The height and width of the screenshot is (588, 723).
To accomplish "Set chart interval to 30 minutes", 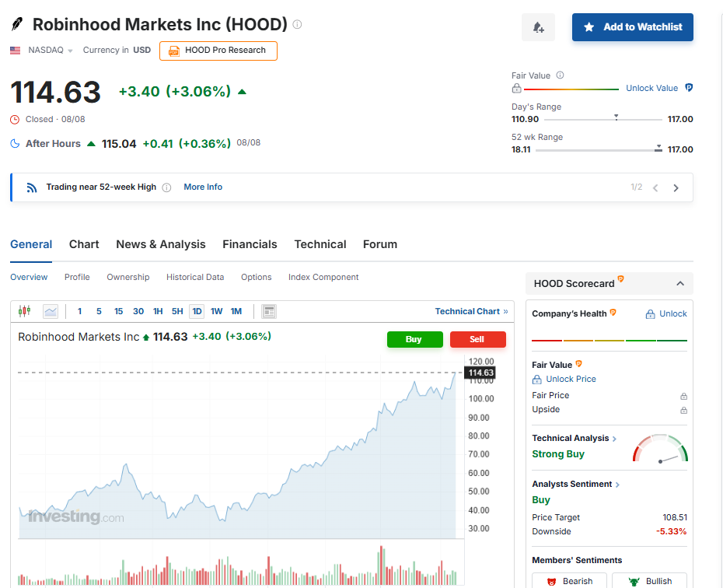I will pos(138,311).
